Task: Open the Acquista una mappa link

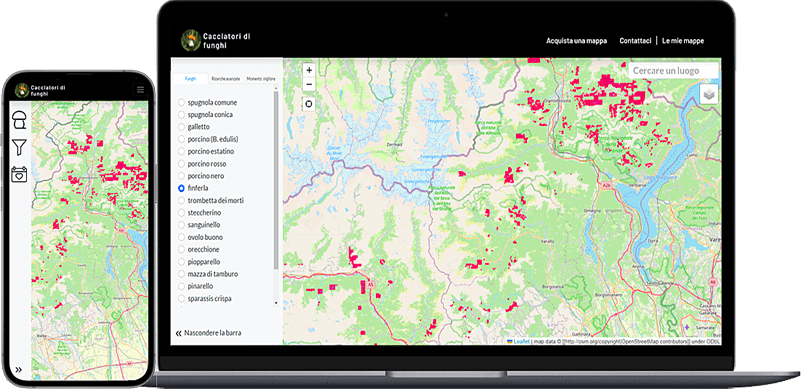Action: point(576,41)
